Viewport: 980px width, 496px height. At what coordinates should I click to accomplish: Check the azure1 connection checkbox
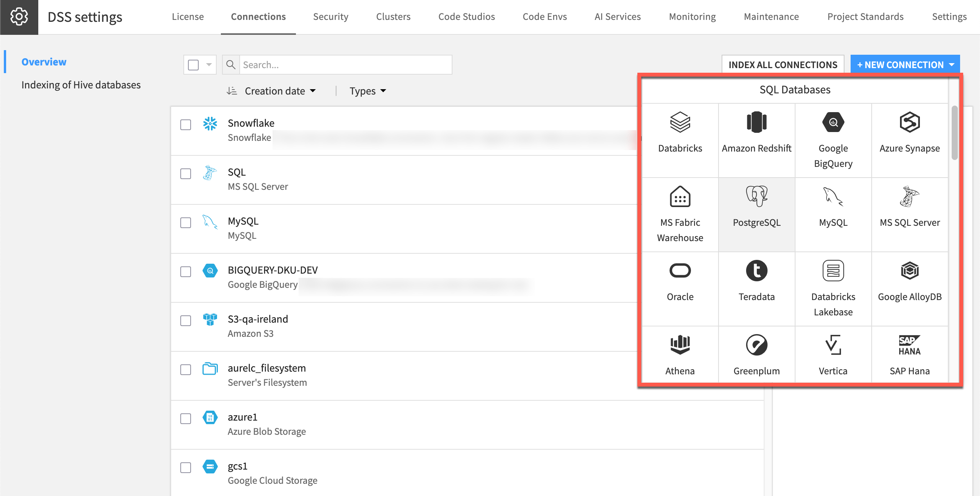click(186, 419)
